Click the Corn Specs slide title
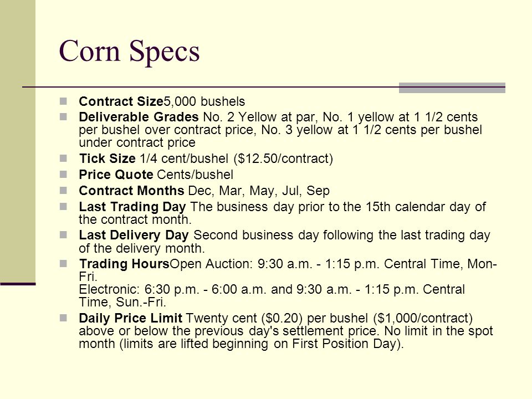The image size is (532, 399). click(x=129, y=52)
